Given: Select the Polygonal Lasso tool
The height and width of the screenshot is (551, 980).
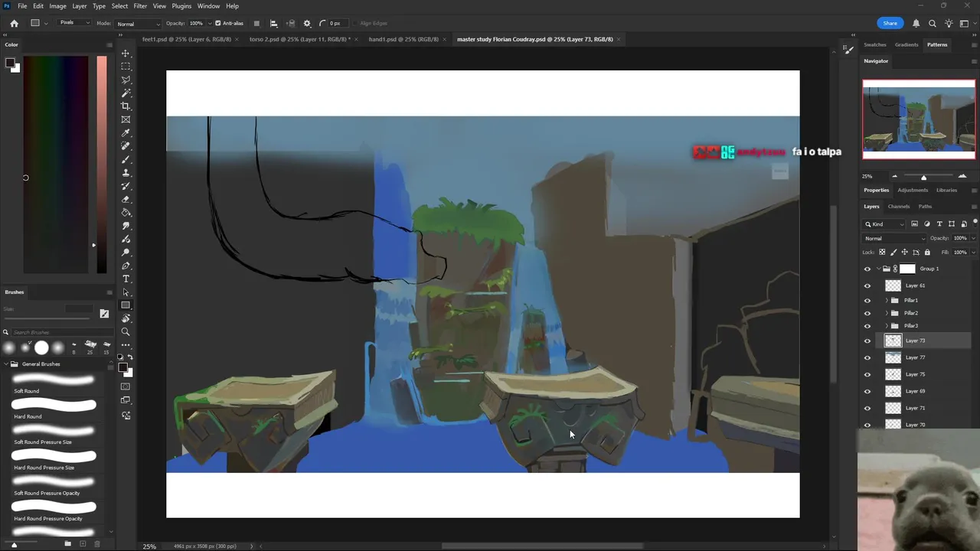Looking at the screenshot, I should pos(126,80).
